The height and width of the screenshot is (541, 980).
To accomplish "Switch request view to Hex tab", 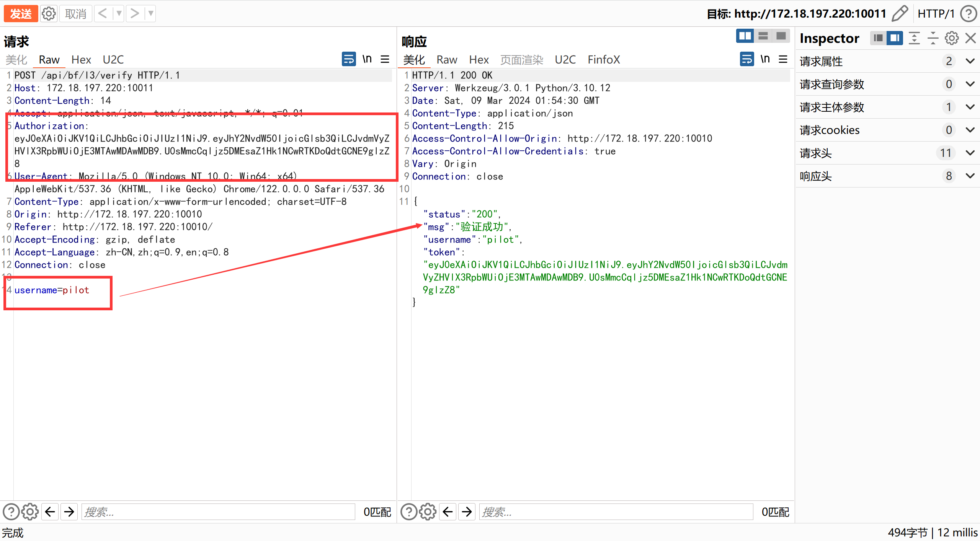I will 81,60.
